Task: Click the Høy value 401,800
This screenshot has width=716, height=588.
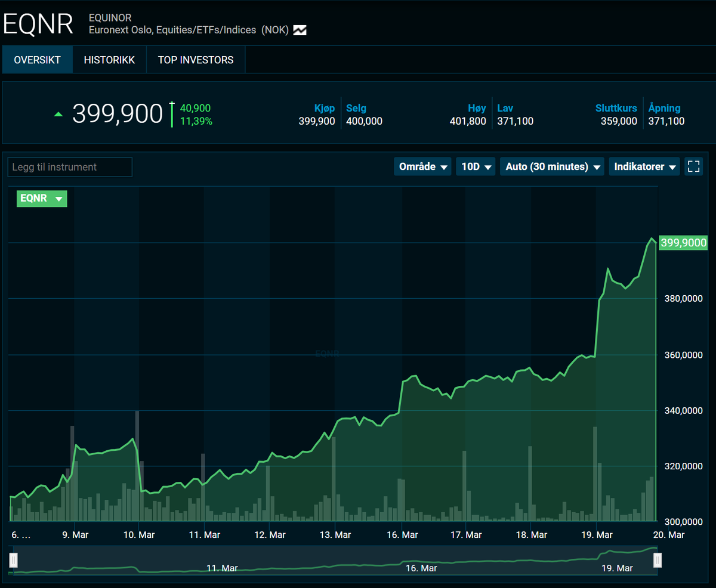Action: click(x=468, y=121)
